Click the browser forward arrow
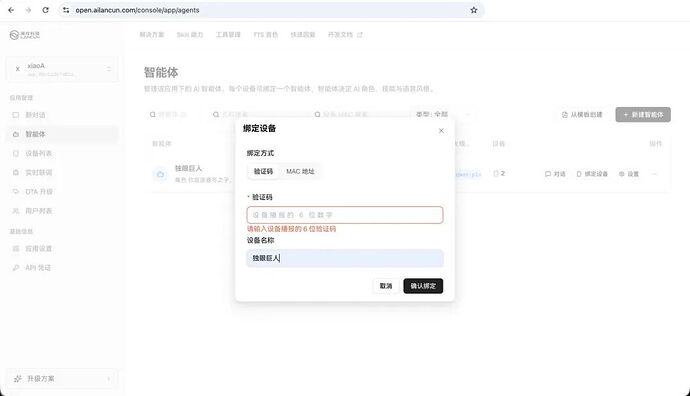This screenshot has height=396, width=690. click(x=28, y=10)
